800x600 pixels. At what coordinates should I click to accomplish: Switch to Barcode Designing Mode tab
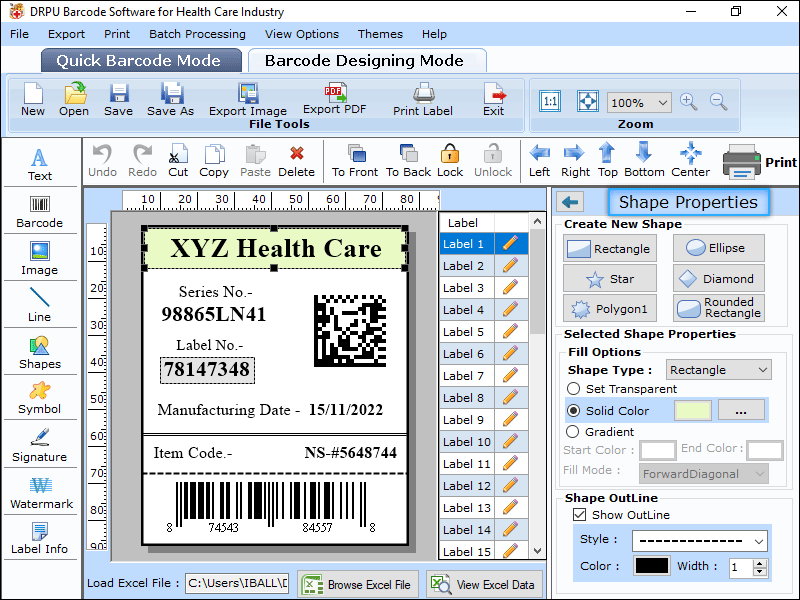366,61
